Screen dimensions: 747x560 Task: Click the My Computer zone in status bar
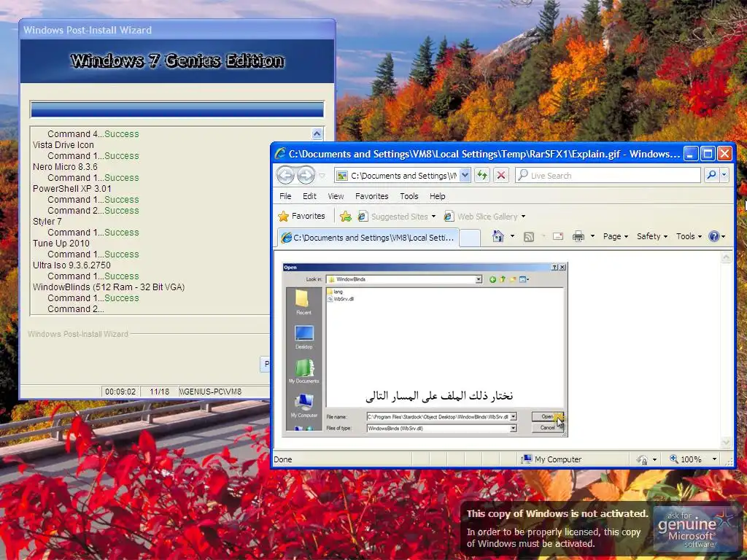[x=551, y=459]
